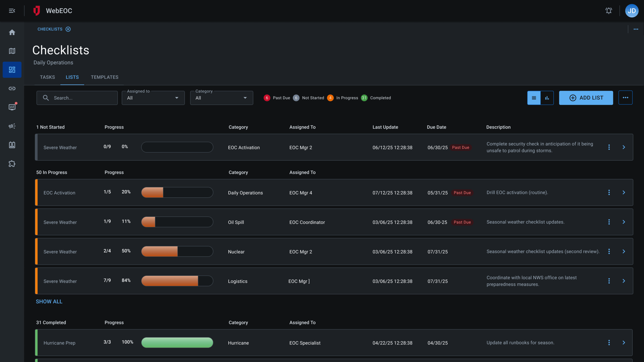Select the Map icon in sidebar

(x=12, y=51)
